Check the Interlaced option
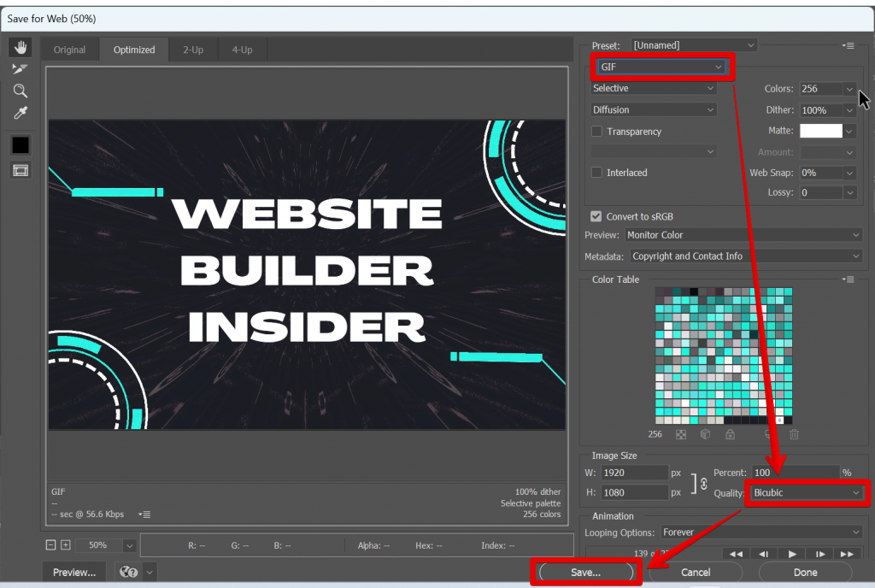875x588 pixels. tap(596, 173)
